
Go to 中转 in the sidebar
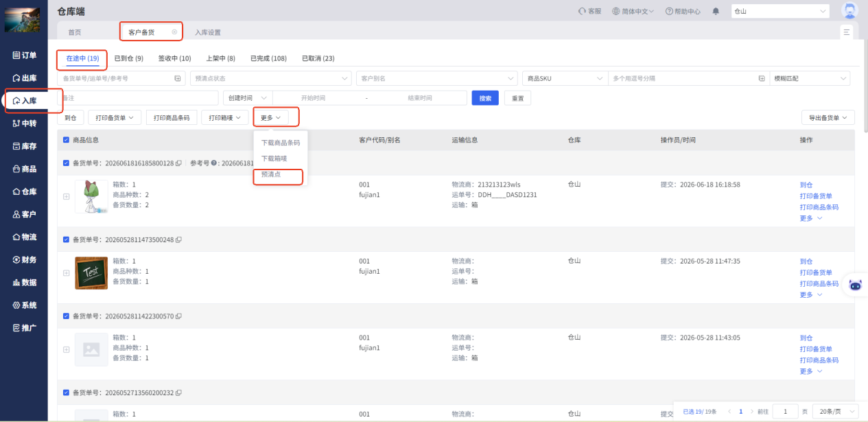25,124
